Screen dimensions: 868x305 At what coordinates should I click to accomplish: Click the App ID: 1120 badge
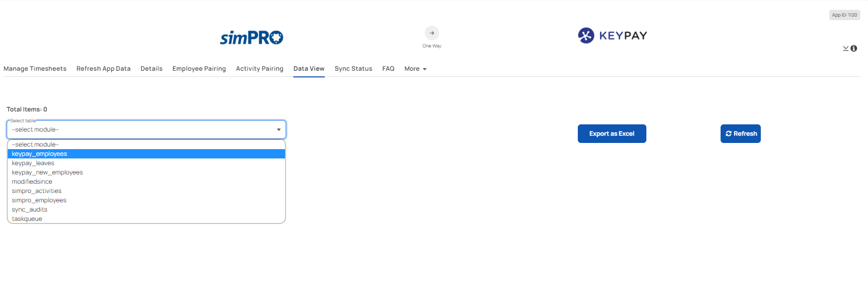coord(844,15)
